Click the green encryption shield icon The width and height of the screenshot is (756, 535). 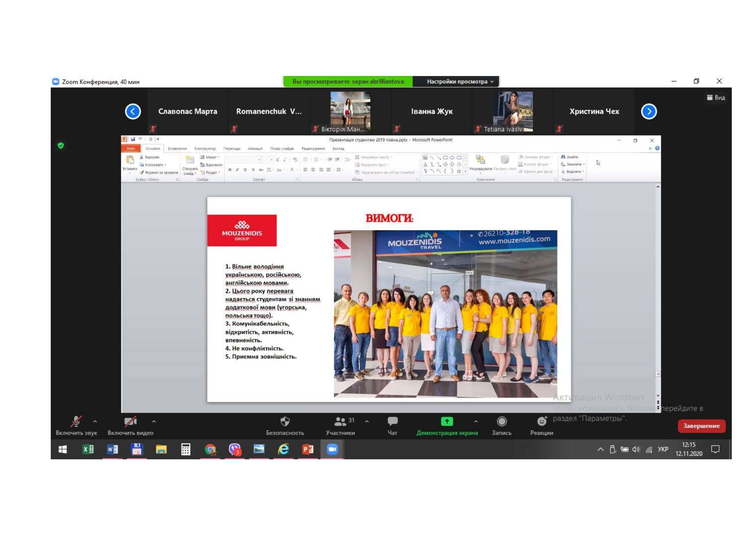pyautogui.click(x=60, y=145)
